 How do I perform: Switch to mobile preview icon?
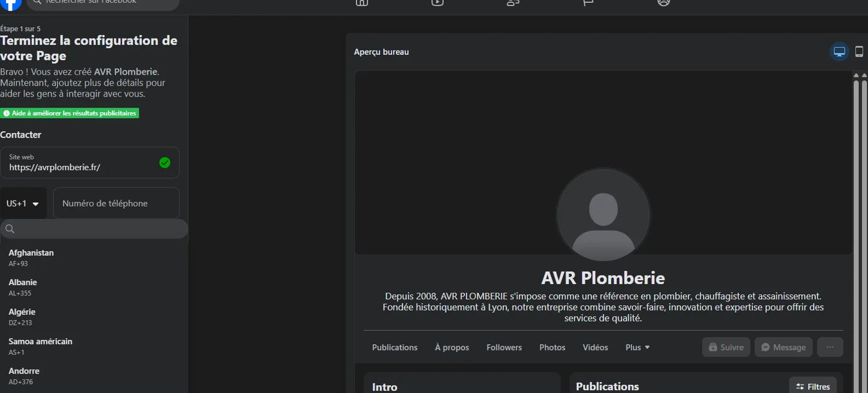[x=859, y=52]
